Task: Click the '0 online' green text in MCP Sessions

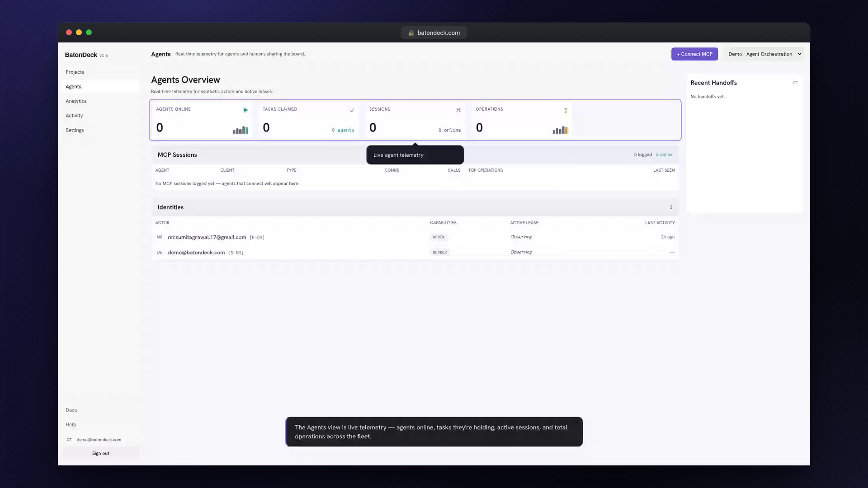Action: click(664, 155)
